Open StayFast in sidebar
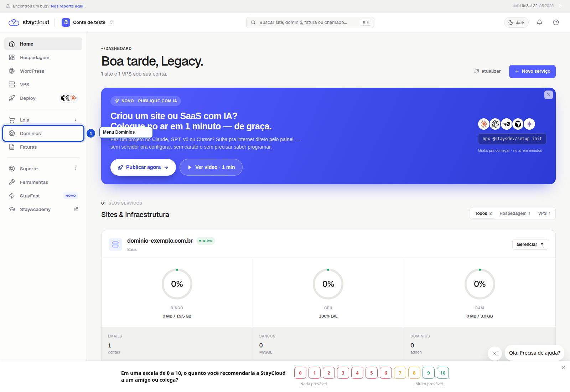Image resolution: width=570 pixels, height=392 pixels. tap(43, 196)
